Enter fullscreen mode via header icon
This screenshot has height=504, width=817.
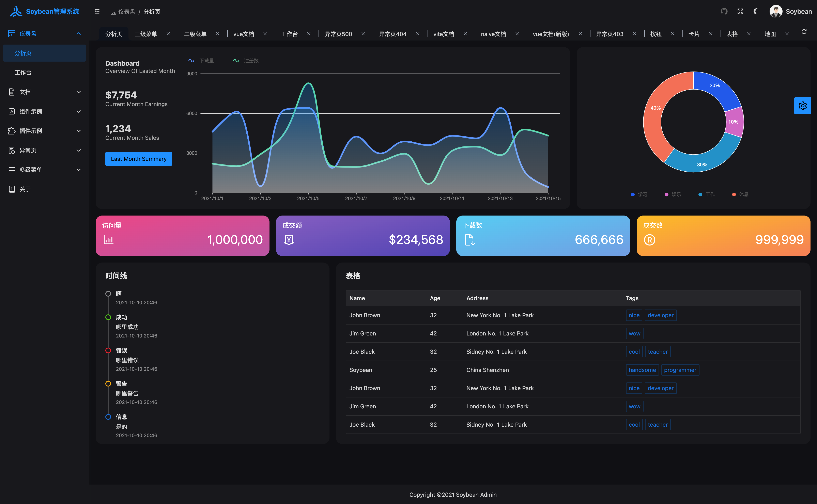[x=740, y=12]
